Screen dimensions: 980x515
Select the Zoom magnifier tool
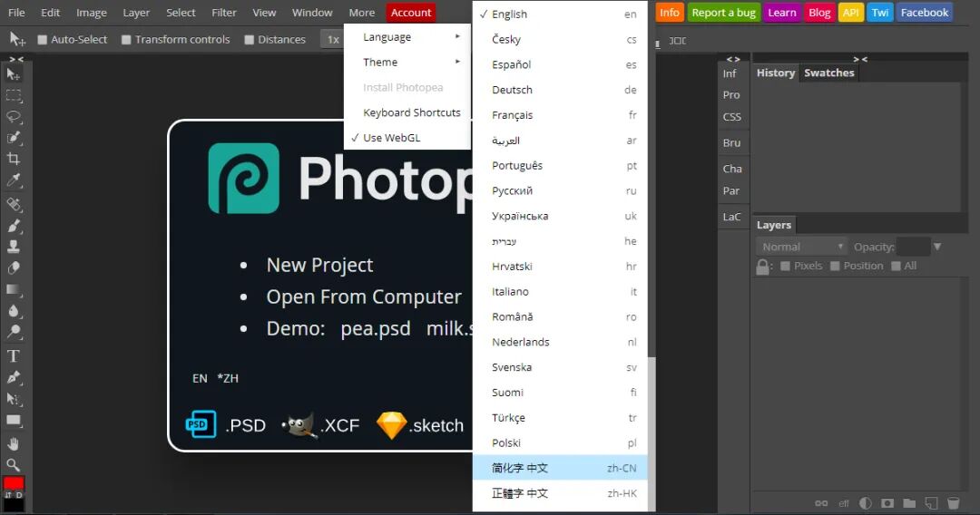click(x=13, y=464)
